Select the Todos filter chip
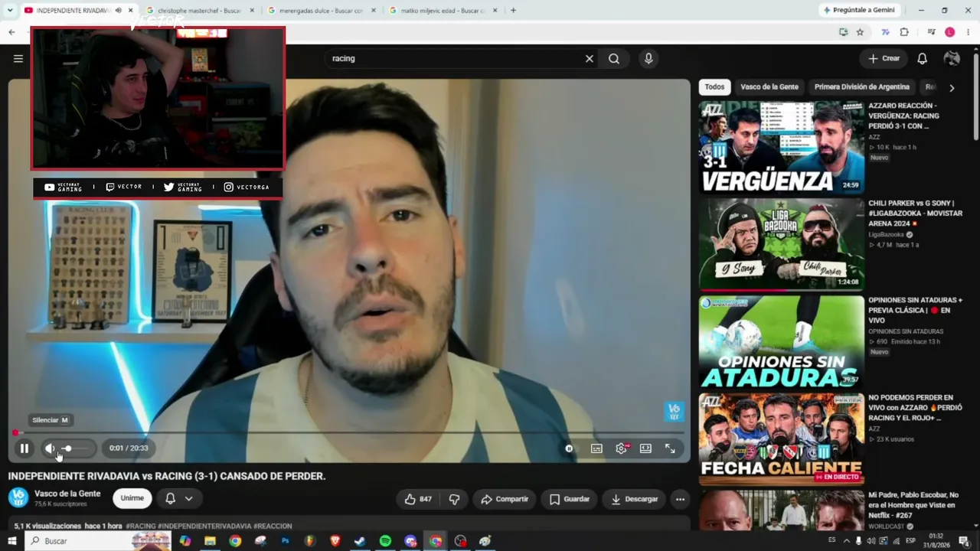Screen dimensions: 980x551 click(714, 87)
